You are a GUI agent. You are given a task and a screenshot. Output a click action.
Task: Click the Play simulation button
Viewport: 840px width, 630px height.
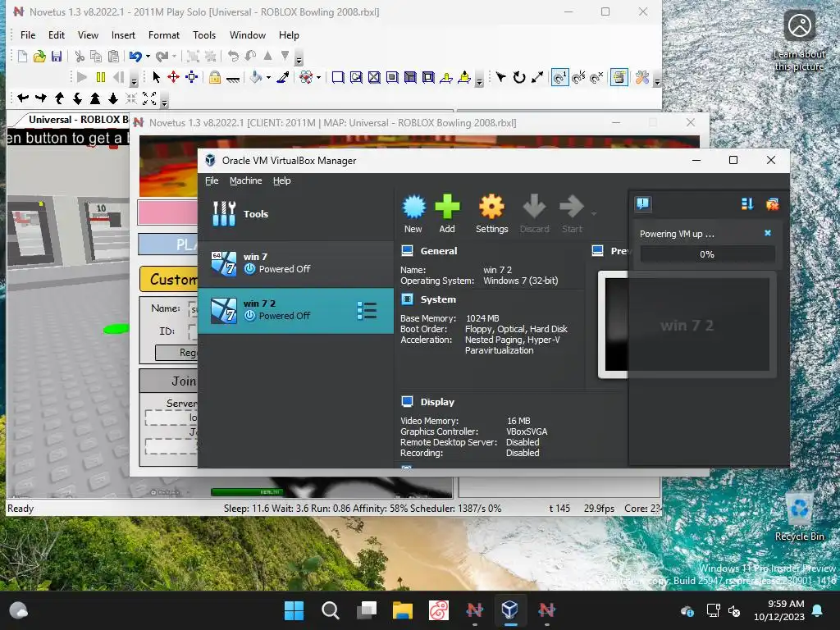[82, 77]
